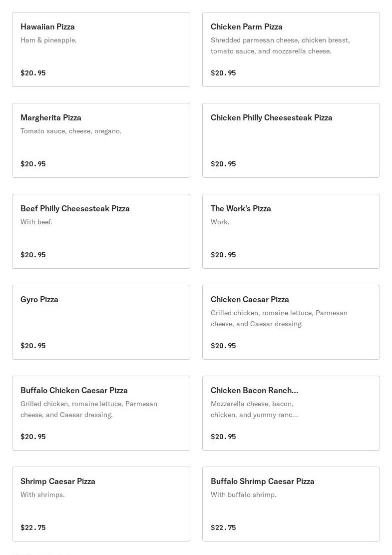Click the "Tomato sauce, cheese, oregano" description
The width and height of the screenshot is (392, 555).
[71, 131]
